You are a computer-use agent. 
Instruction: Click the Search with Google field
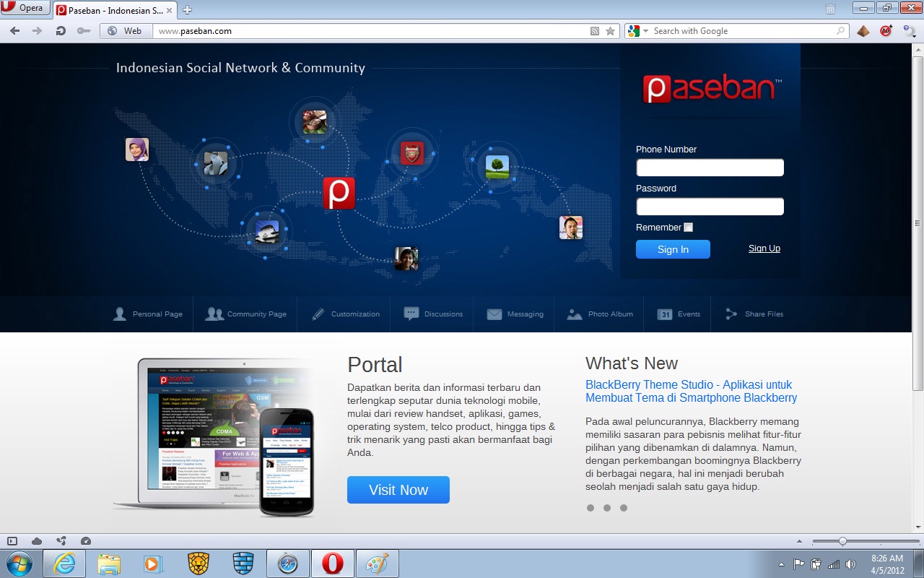(742, 31)
